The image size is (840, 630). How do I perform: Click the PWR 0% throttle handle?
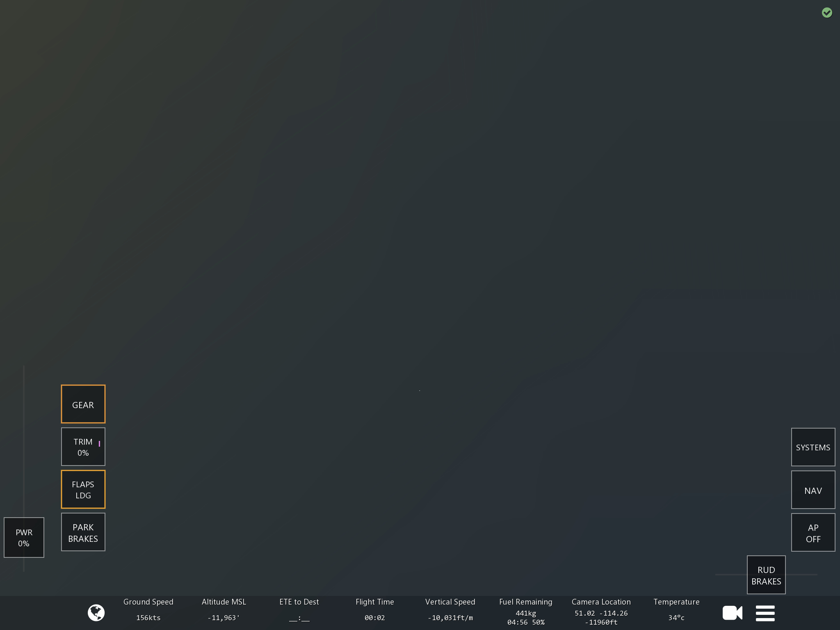(24, 537)
